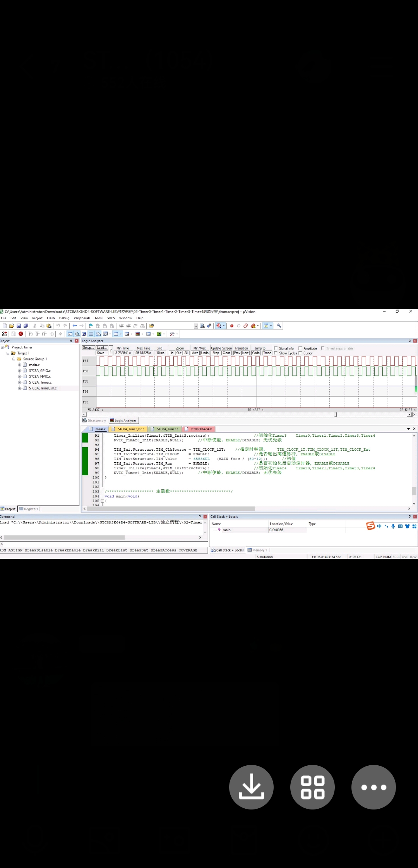Image resolution: width=418 pixels, height=868 pixels.
Task: Expand the main.c tree node
Action: [19, 365]
